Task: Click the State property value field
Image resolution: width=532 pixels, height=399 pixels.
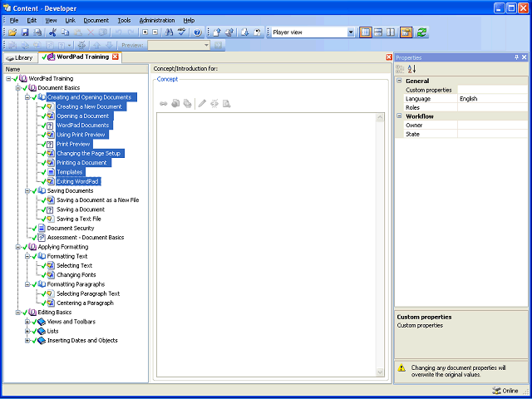Action: tap(493, 134)
